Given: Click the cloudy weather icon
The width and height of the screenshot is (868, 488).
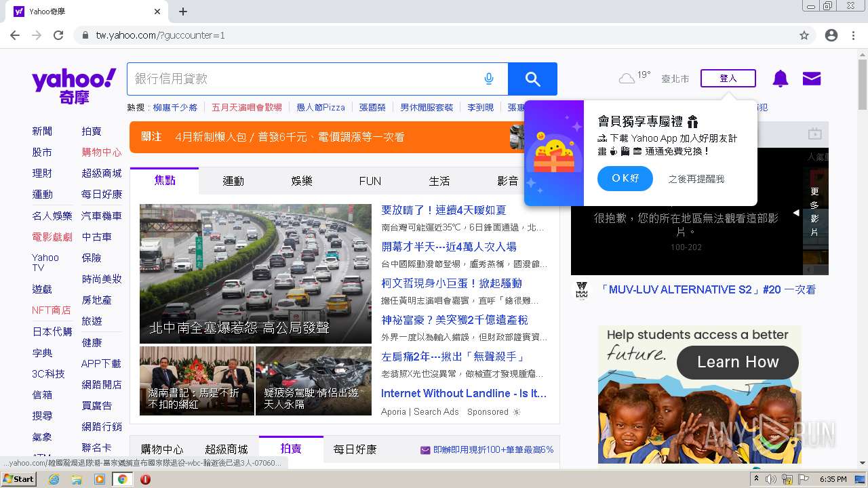Looking at the screenshot, I should point(627,79).
